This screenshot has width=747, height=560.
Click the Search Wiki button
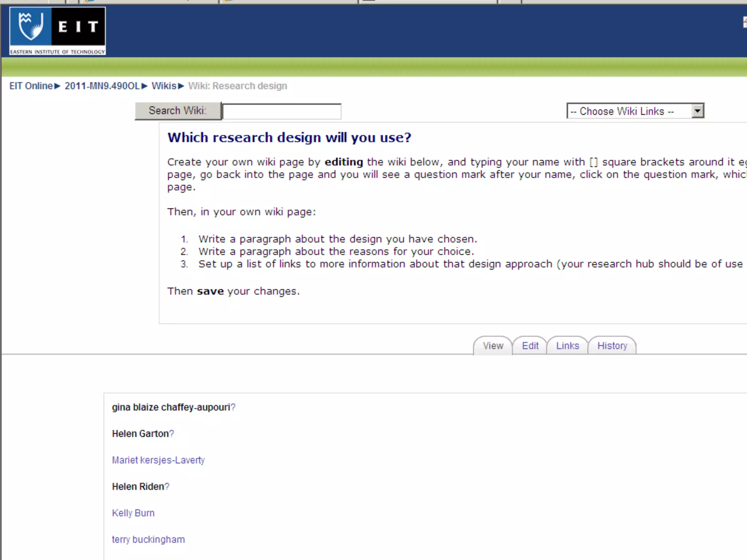(178, 111)
